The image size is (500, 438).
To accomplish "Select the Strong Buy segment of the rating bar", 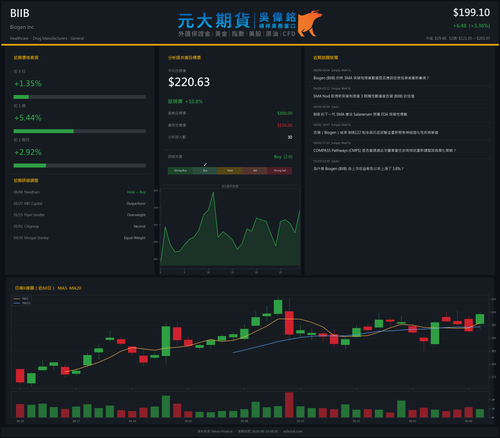I will point(180,171).
